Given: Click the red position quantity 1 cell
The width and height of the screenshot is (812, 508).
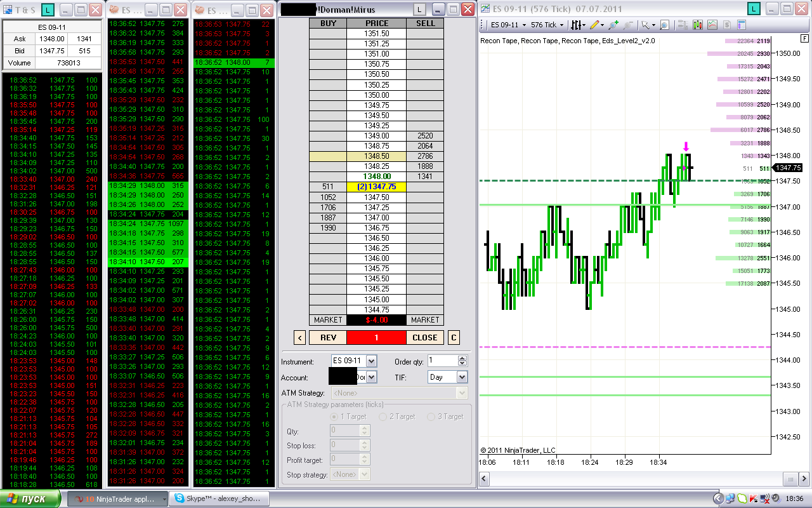Looking at the screenshot, I should [x=376, y=337].
